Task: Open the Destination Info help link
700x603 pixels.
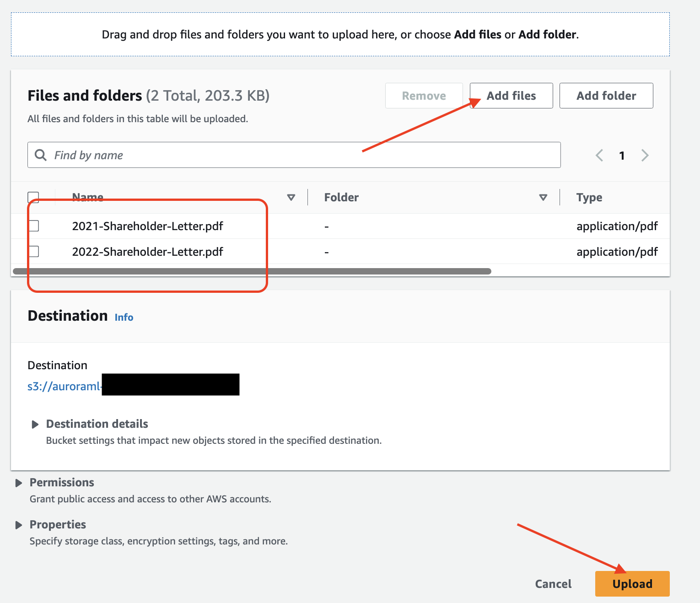Action: [124, 317]
